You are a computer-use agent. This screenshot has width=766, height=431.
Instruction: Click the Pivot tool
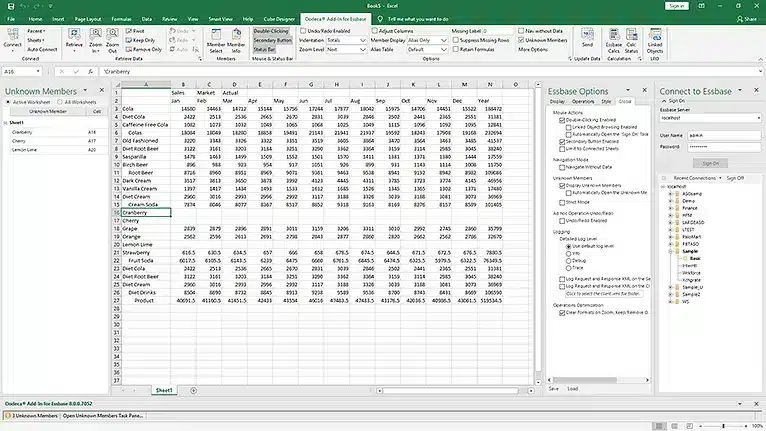click(x=135, y=31)
